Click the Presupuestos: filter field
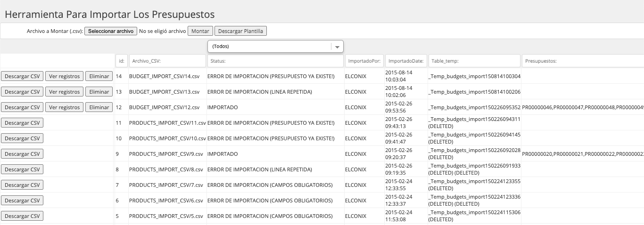 tap(583, 61)
